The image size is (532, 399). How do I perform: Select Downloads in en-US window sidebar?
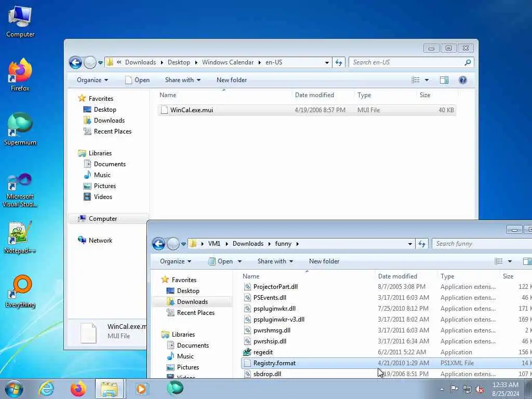109,121
